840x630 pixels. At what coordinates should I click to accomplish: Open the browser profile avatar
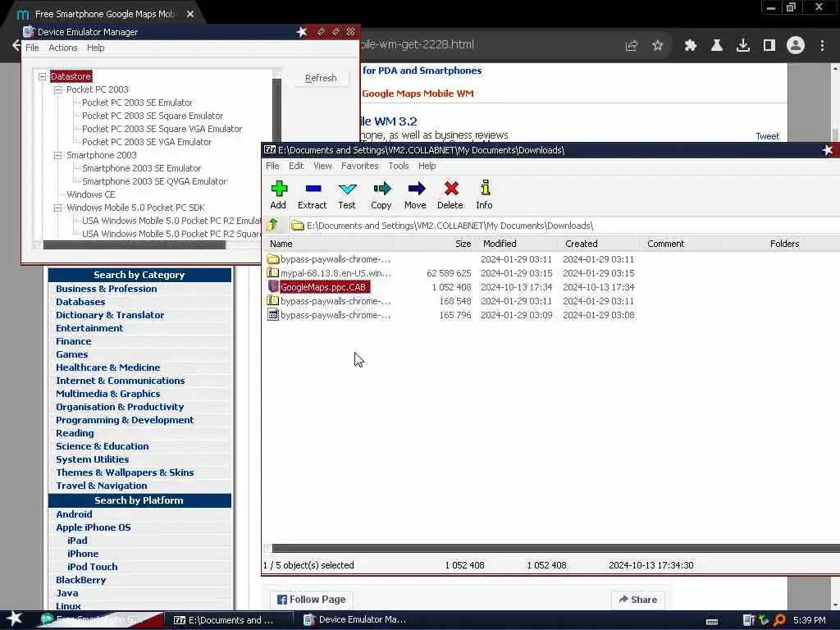(x=796, y=46)
